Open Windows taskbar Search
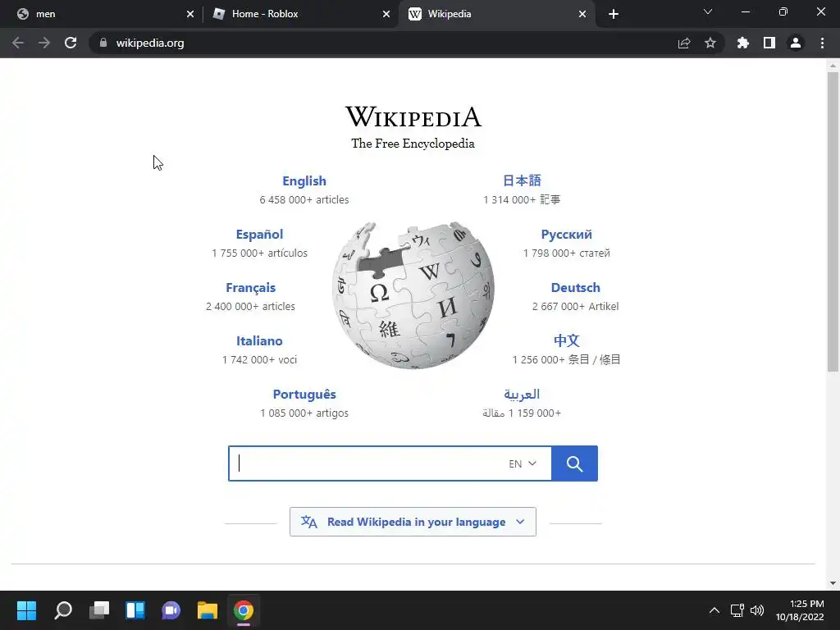Screen dimensions: 840x630 click(63, 610)
